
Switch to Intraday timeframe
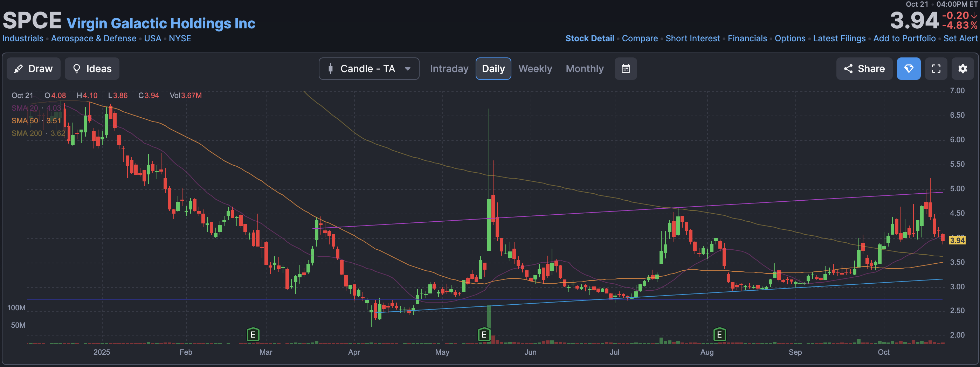[449, 69]
